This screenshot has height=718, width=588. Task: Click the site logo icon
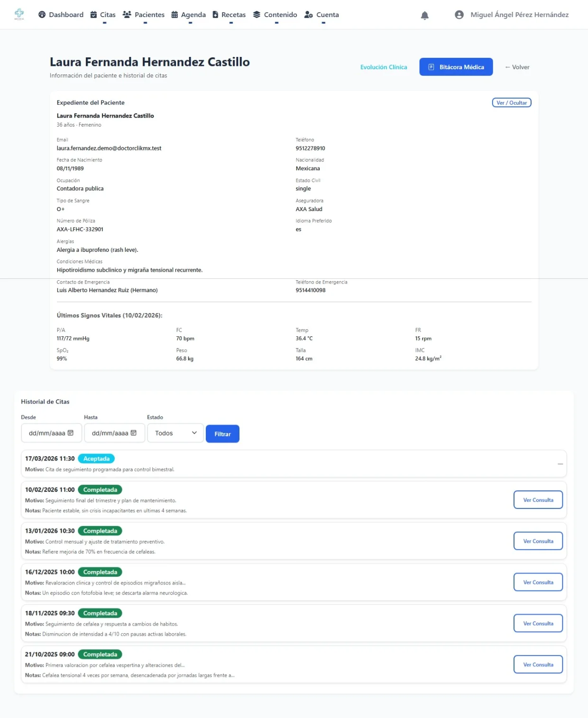(19, 14)
